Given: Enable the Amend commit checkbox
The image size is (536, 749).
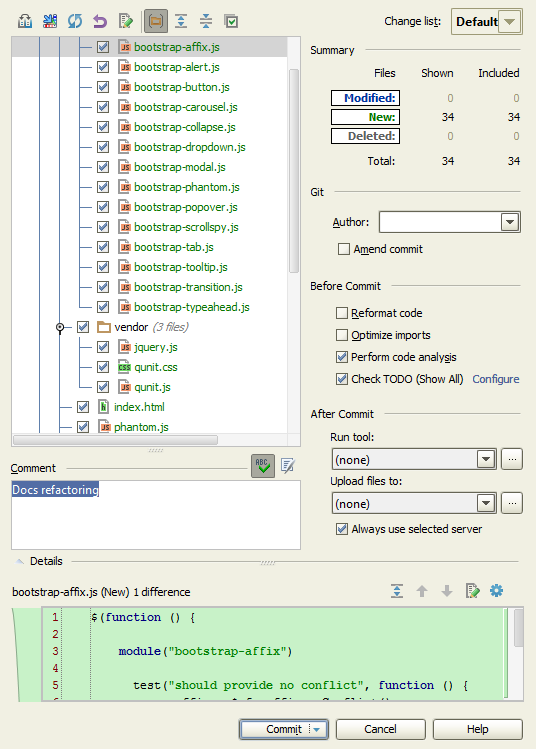Looking at the screenshot, I should pos(343,249).
